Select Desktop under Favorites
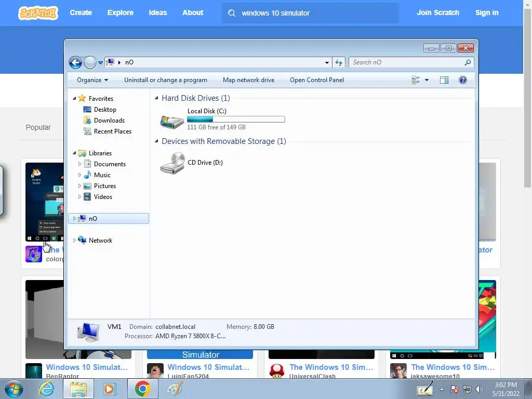The width and height of the screenshot is (532, 399). 105,110
